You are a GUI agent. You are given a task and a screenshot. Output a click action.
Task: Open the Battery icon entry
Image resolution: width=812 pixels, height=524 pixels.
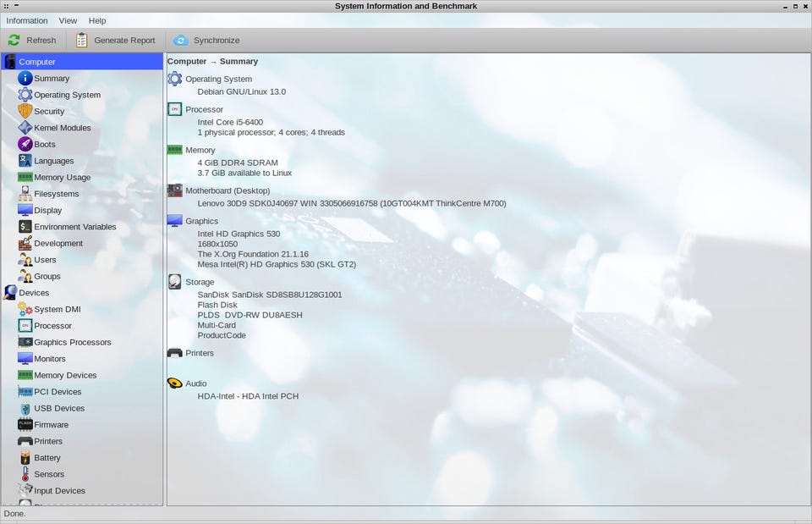(x=25, y=458)
